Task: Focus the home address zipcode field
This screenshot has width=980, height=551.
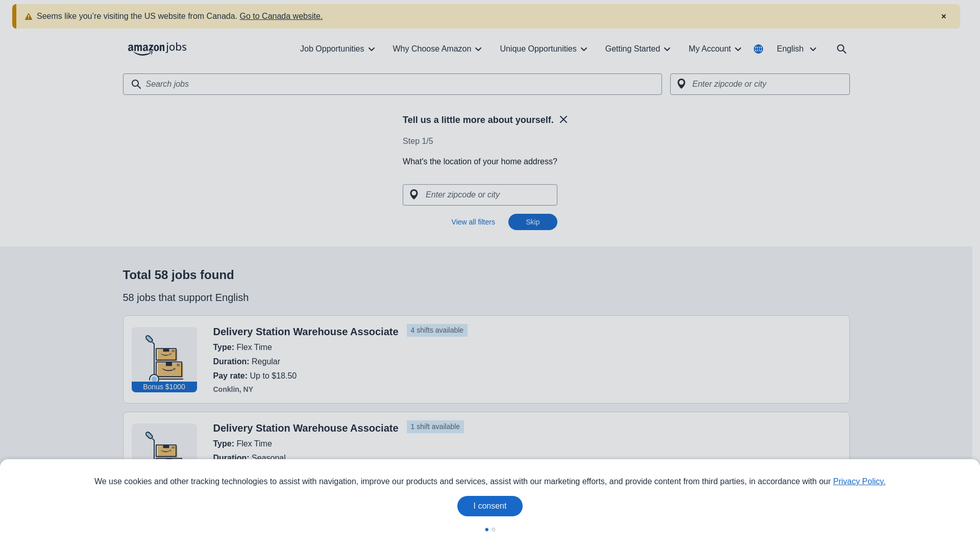Action: click(480, 195)
